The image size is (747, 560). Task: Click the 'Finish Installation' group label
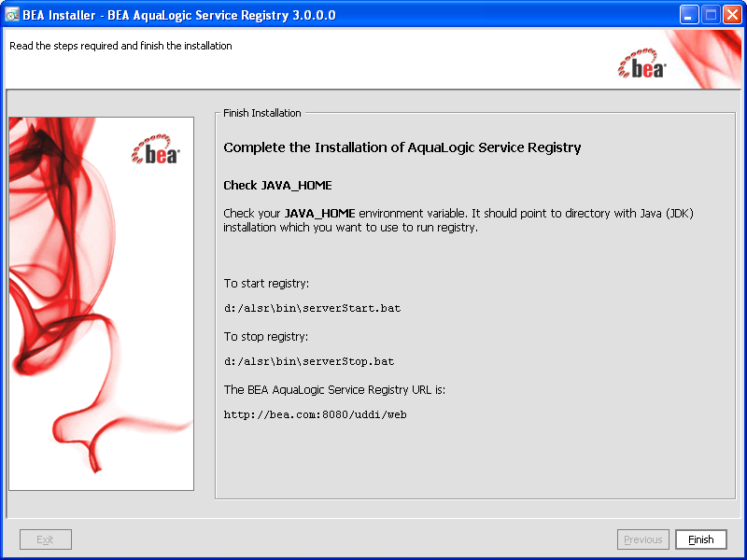click(262, 113)
